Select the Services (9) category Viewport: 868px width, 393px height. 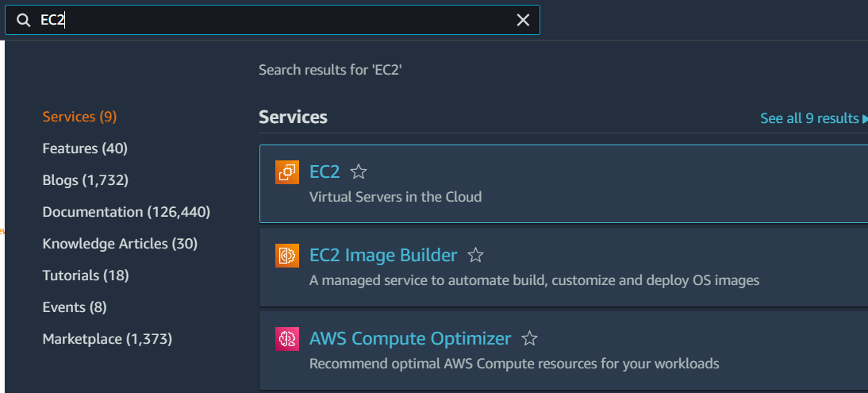click(79, 117)
